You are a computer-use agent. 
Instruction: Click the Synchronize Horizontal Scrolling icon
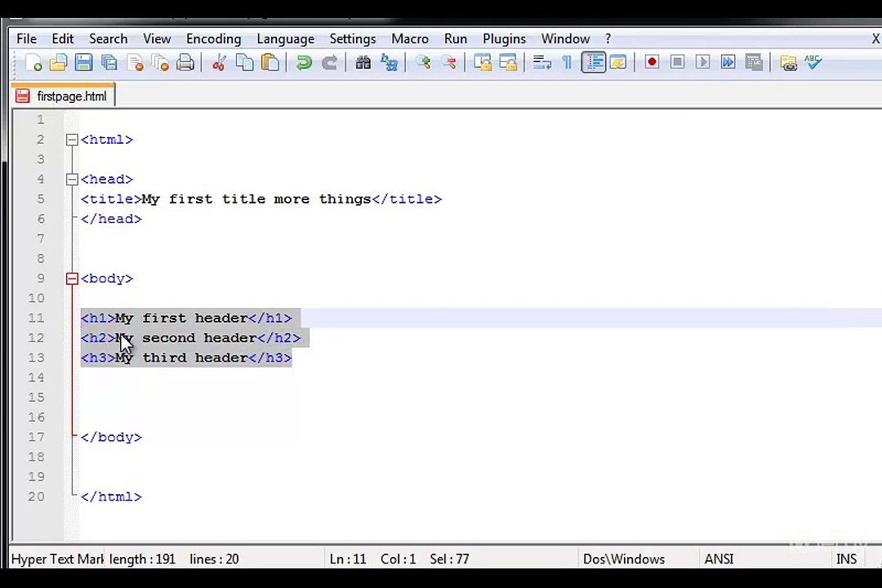coord(508,62)
